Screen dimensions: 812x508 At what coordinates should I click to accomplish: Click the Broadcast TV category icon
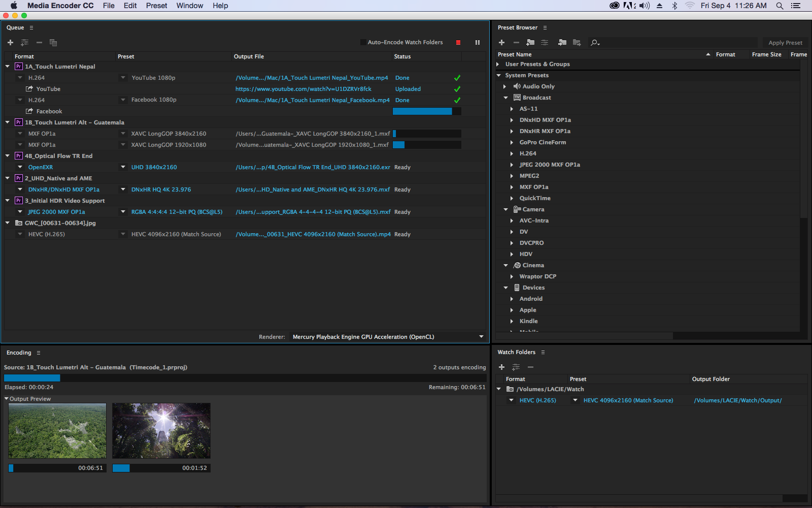tap(517, 98)
